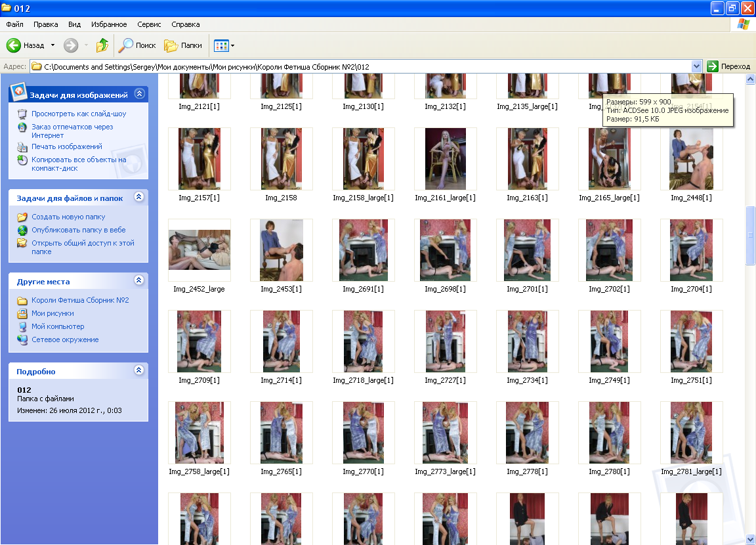Collapse the Другие места panel
Screen dimensions: 756x545
coord(139,280)
